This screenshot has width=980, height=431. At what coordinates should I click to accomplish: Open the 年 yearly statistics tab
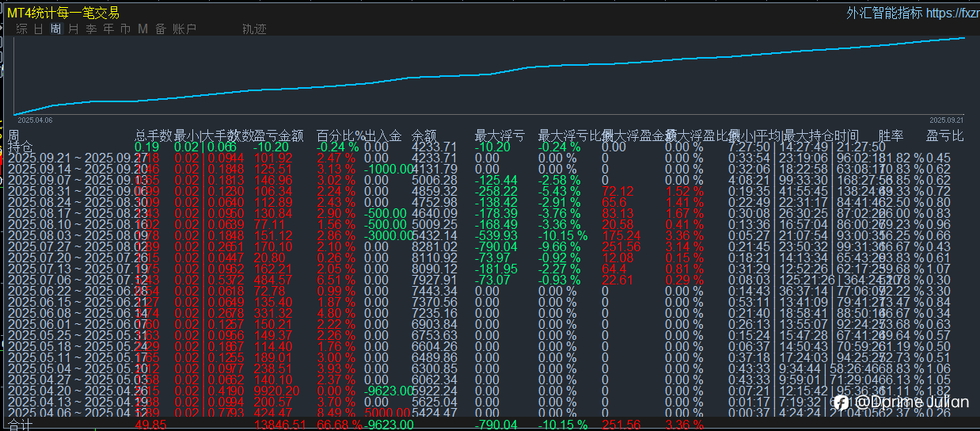click(108, 29)
